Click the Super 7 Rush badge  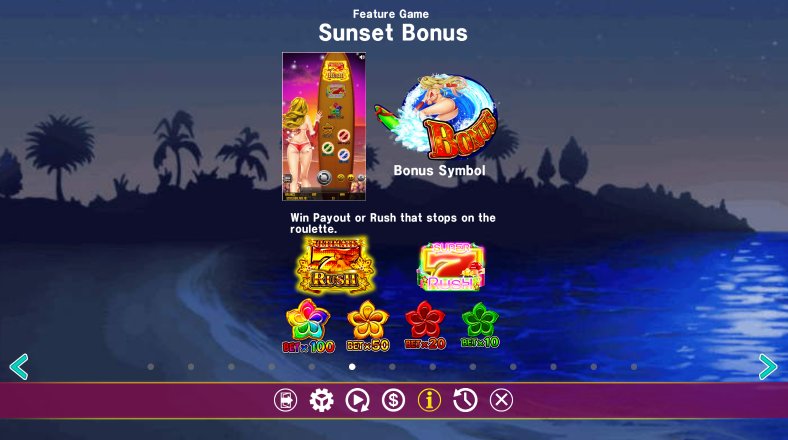[x=450, y=267]
